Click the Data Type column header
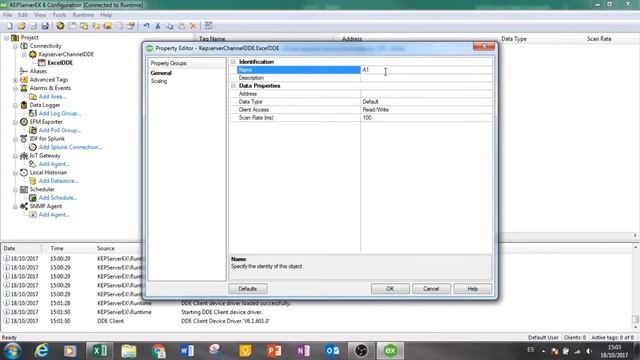This screenshot has height=360, width=640. 514,39
